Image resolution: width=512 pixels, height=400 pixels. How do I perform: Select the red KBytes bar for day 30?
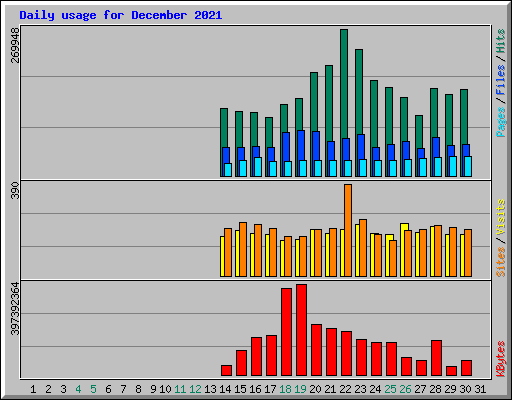pyautogui.click(x=466, y=368)
